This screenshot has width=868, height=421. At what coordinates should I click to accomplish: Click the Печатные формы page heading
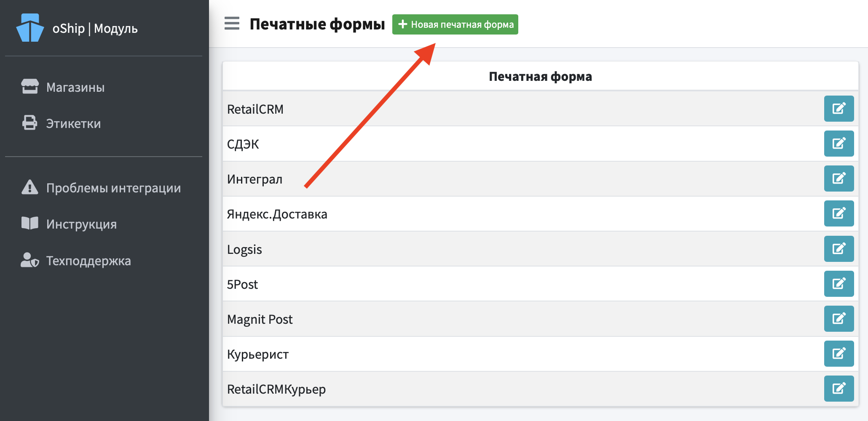coord(317,24)
